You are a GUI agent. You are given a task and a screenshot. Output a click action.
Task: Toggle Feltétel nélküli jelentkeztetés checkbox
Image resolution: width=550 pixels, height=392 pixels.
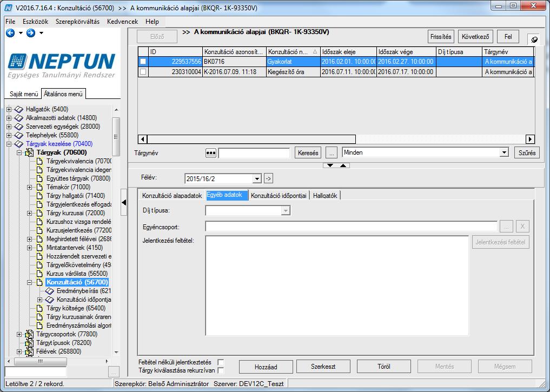(221, 362)
